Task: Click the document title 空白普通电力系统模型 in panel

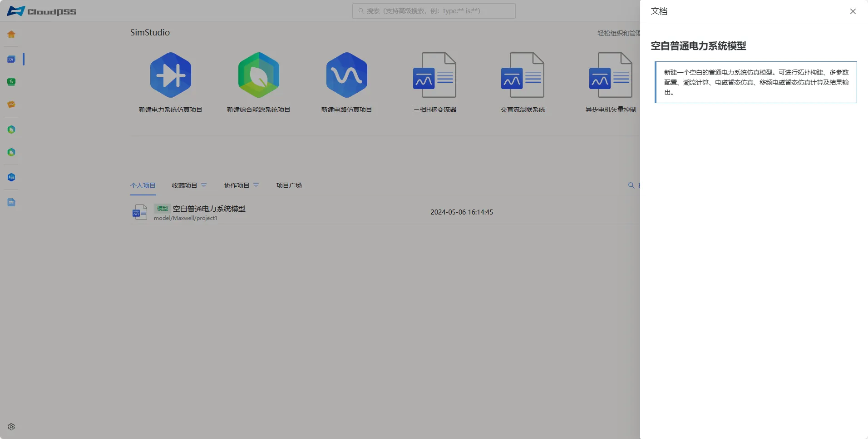Action: 698,46
